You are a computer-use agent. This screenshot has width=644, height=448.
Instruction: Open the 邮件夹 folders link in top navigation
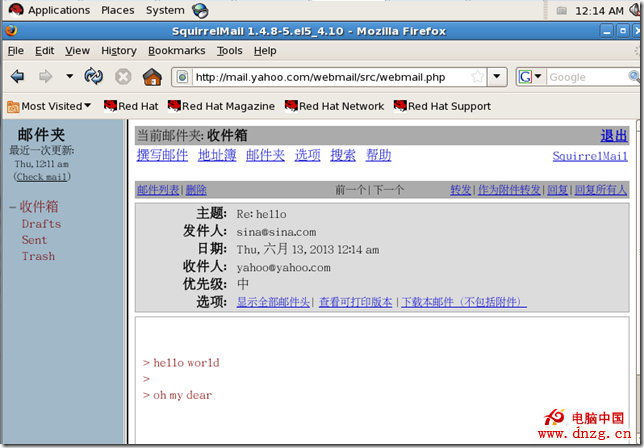tap(265, 155)
